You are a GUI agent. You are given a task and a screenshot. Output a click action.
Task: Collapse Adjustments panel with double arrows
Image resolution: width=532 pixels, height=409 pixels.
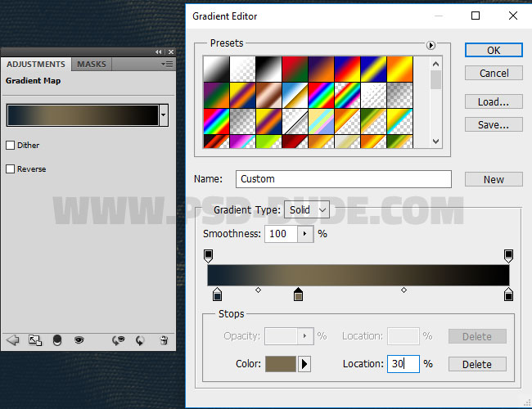(159, 52)
